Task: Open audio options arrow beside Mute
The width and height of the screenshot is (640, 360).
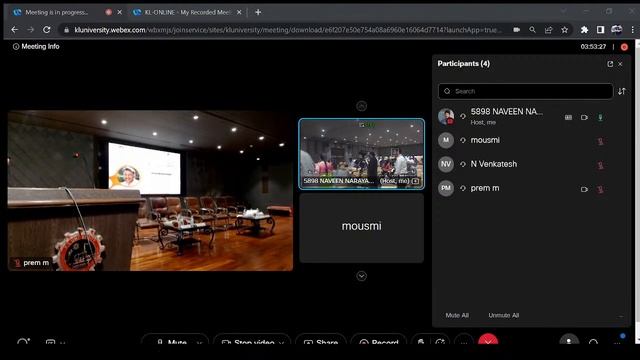Action: (200, 343)
